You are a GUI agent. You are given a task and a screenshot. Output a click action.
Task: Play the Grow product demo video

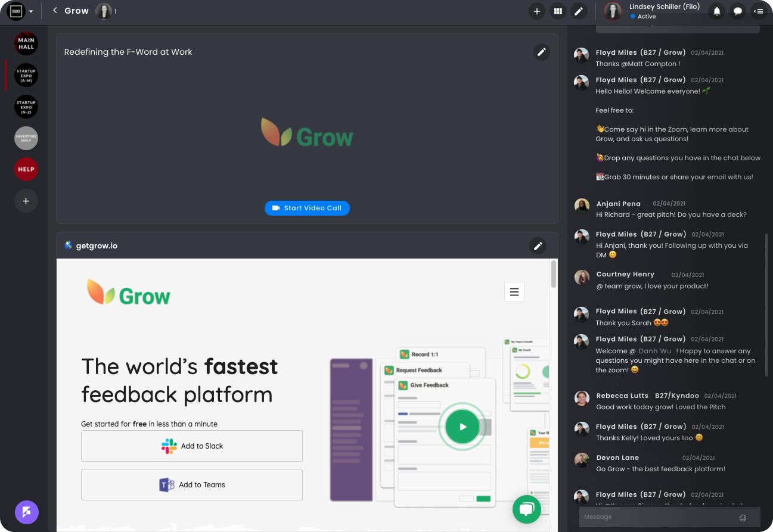click(x=462, y=427)
